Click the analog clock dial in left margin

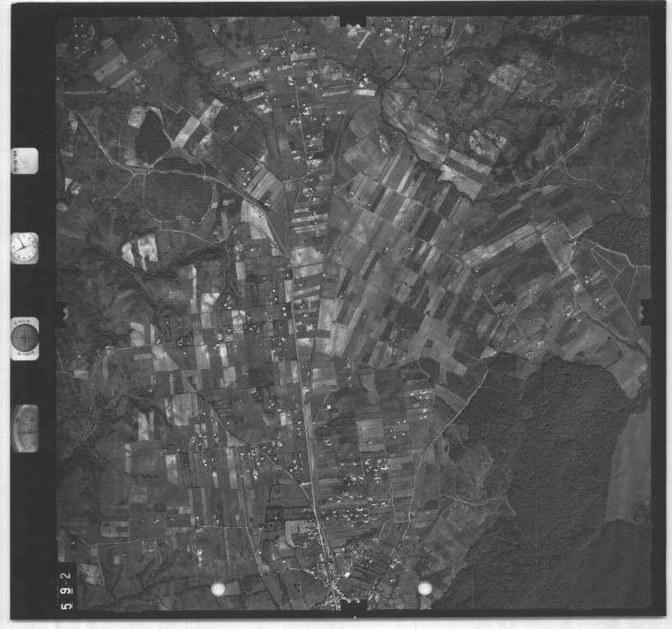tap(25, 247)
